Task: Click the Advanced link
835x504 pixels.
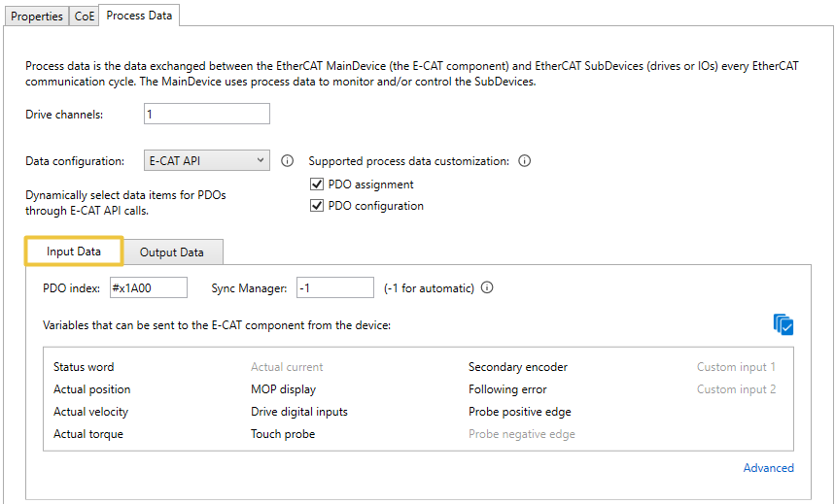Action: pos(768,468)
